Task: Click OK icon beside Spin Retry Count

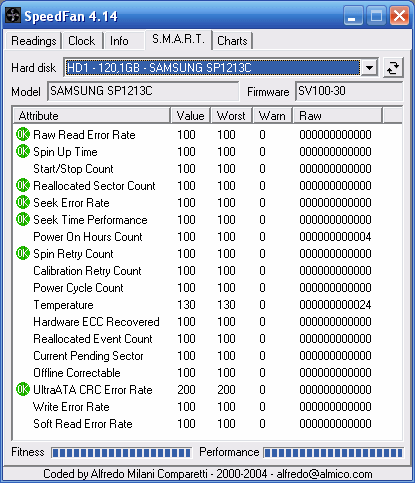Action: (23, 254)
